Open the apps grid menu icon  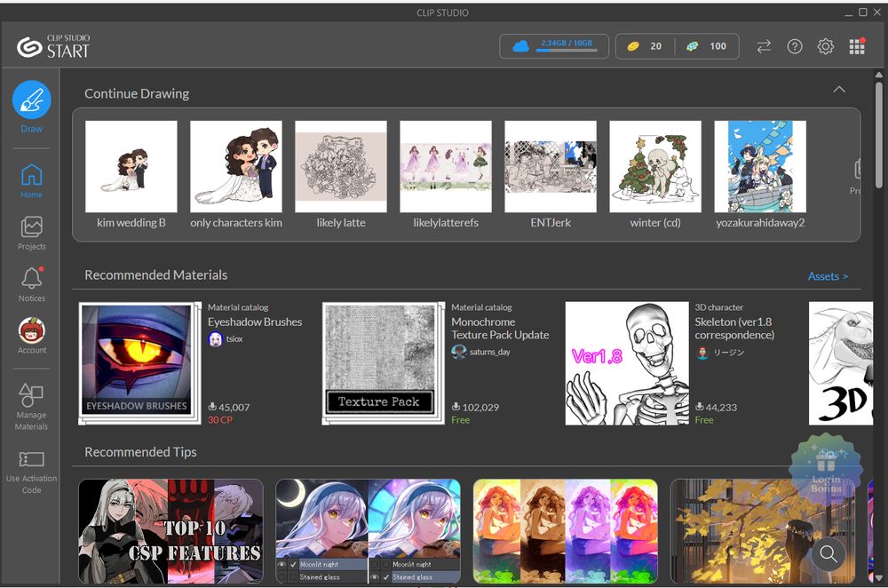pyautogui.click(x=857, y=46)
